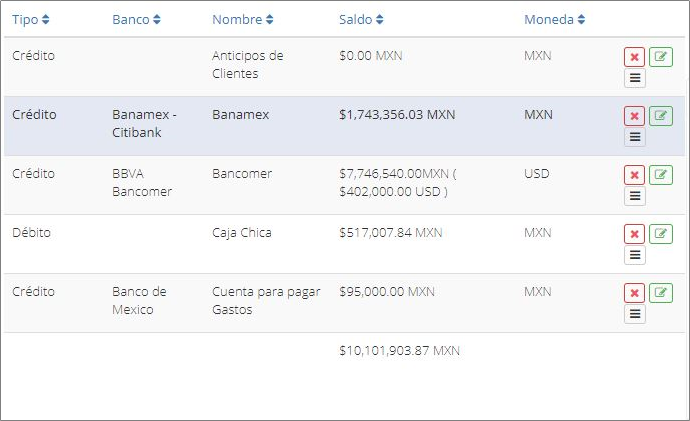This screenshot has height=421, width=690.
Task: Delete the Caja Chica account
Action: click(634, 234)
